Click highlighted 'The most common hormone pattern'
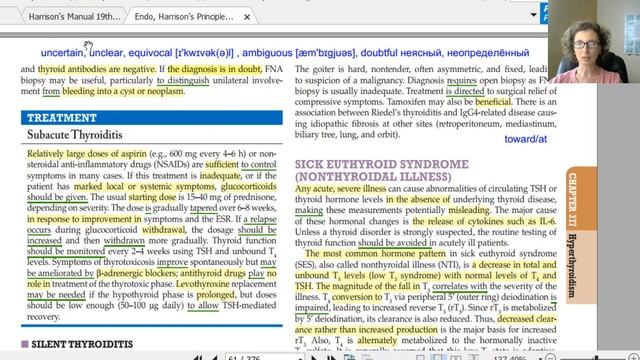Viewport: 640px width, 360px height. (x=375, y=253)
